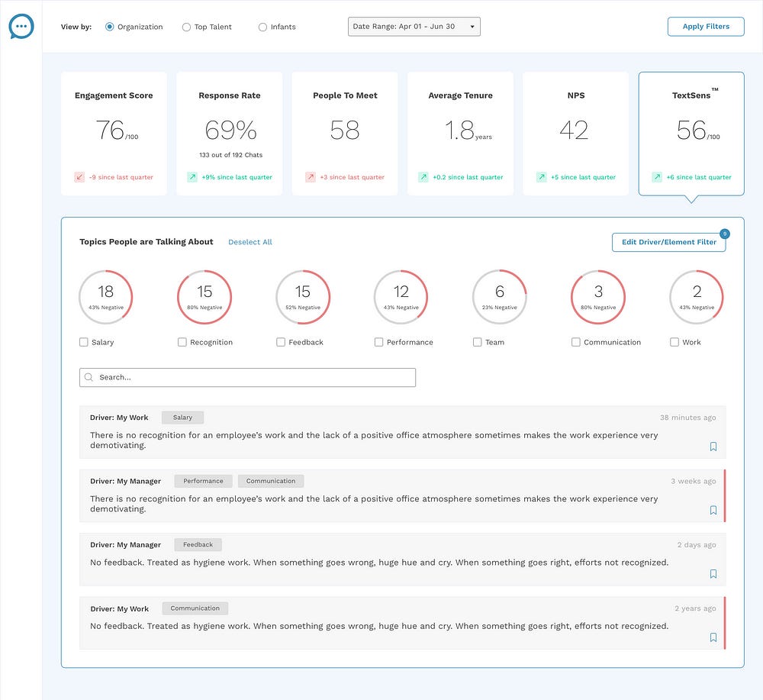
Task: Click the Performance 12 progress ring
Action: tap(401, 298)
